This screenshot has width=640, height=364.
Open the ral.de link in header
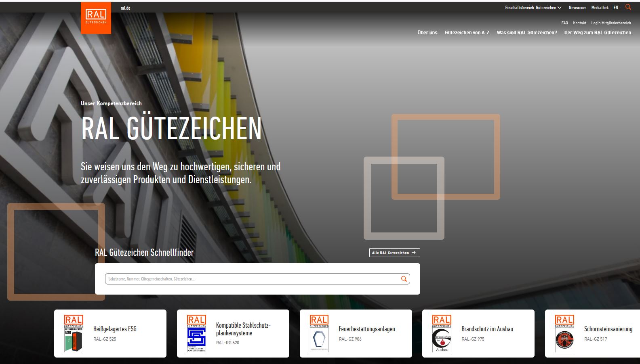click(x=125, y=8)
